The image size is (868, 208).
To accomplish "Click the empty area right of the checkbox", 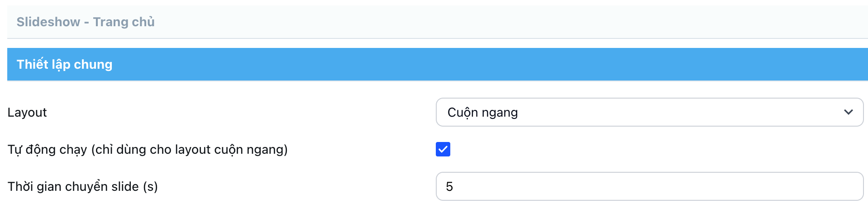I will [x=634, y=149].
